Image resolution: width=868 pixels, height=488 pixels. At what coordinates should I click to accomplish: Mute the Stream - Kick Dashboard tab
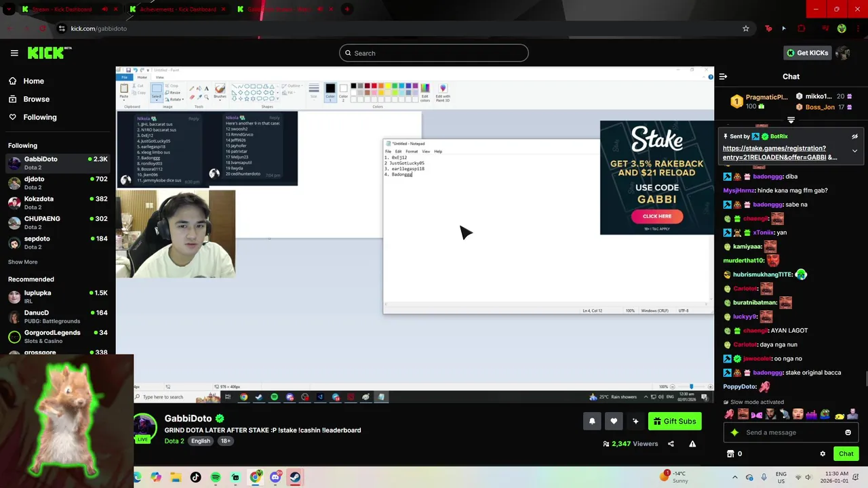(x=104, y=9)
